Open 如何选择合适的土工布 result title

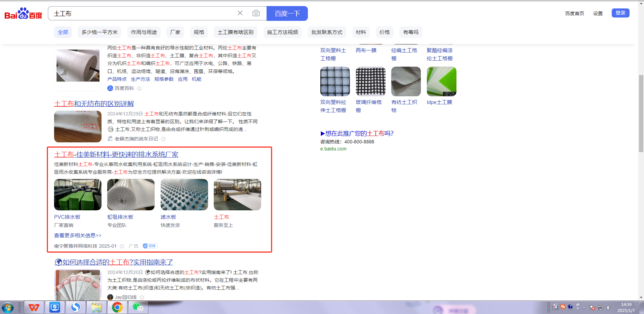114,262
